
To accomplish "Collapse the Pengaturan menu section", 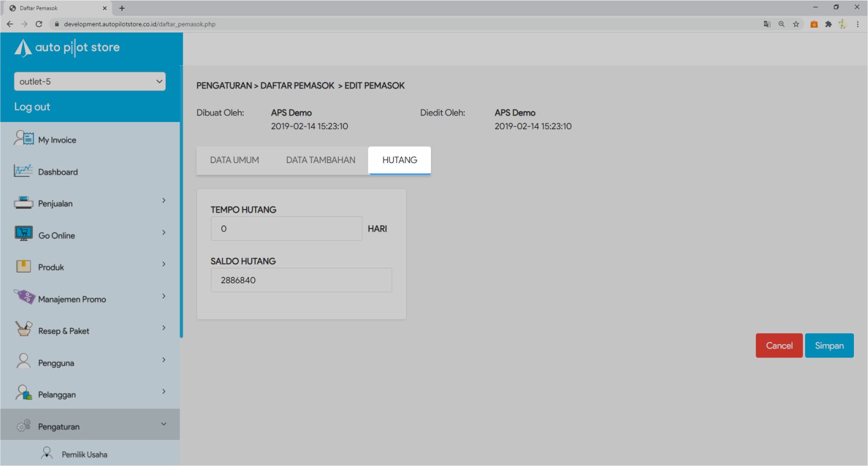I will (164, 424).
